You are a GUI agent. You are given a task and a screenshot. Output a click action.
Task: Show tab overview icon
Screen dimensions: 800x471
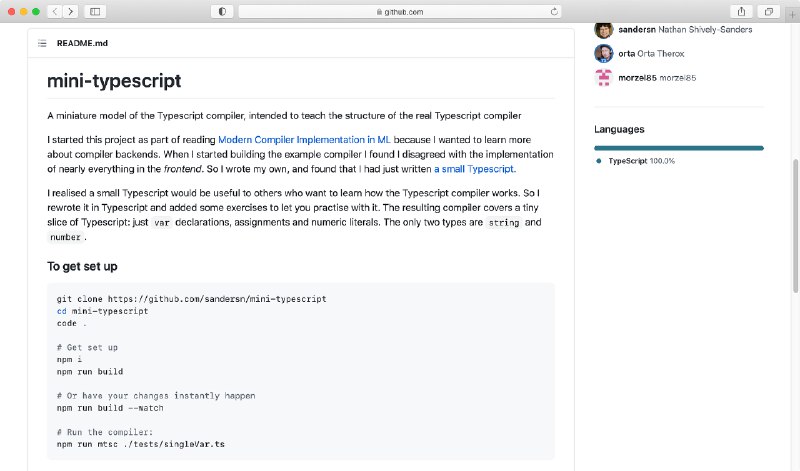(768, 11)
